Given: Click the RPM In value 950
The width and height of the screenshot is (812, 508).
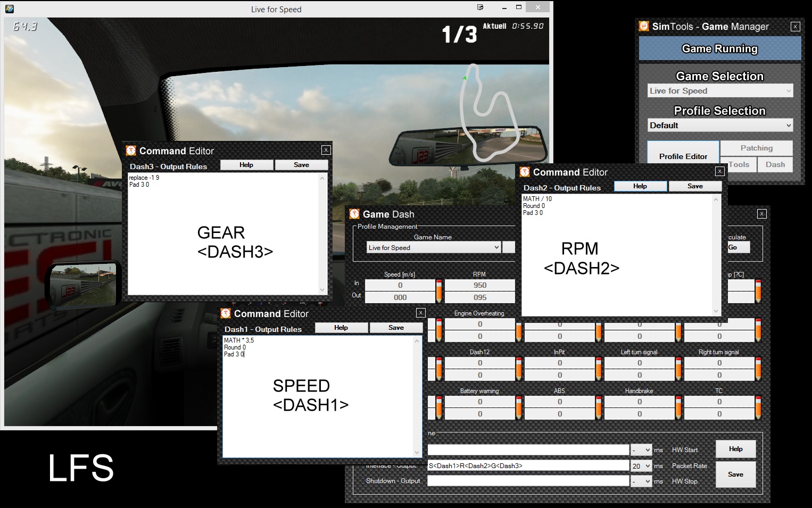Looking at the screenshot, I should tap(480, 285).
